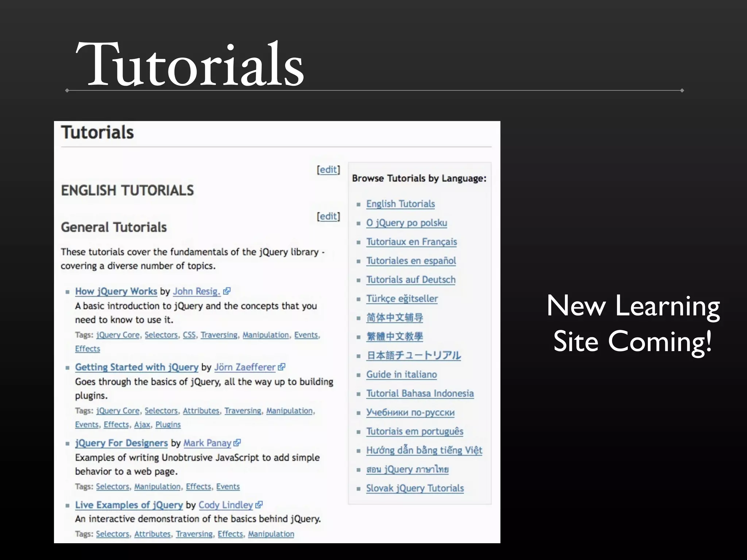Click the external link icon after John Resig
Screen dimensions: 747x560
coord(227,291)
